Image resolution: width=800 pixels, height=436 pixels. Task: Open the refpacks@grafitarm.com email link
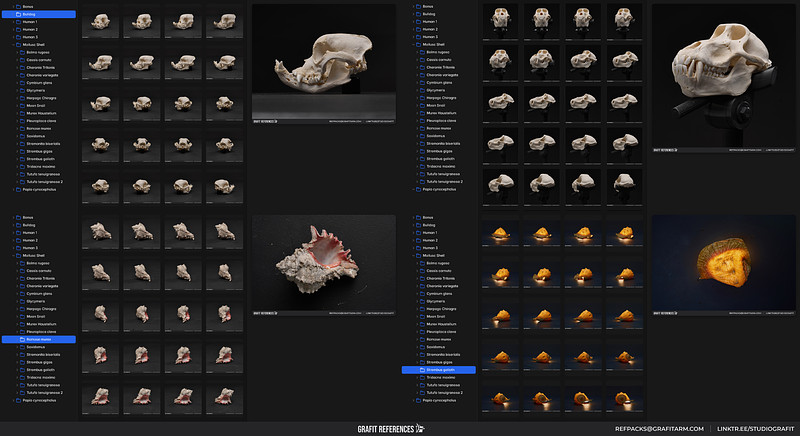tap(659, 429)
